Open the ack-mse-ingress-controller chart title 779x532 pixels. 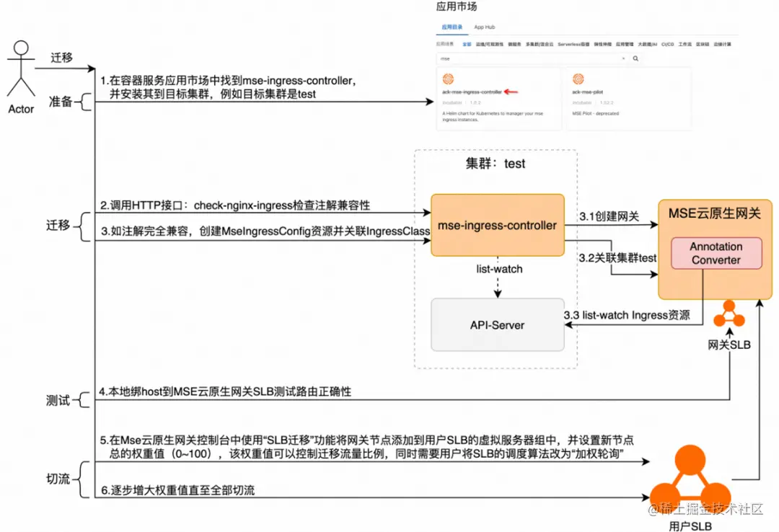click(472, 92)
